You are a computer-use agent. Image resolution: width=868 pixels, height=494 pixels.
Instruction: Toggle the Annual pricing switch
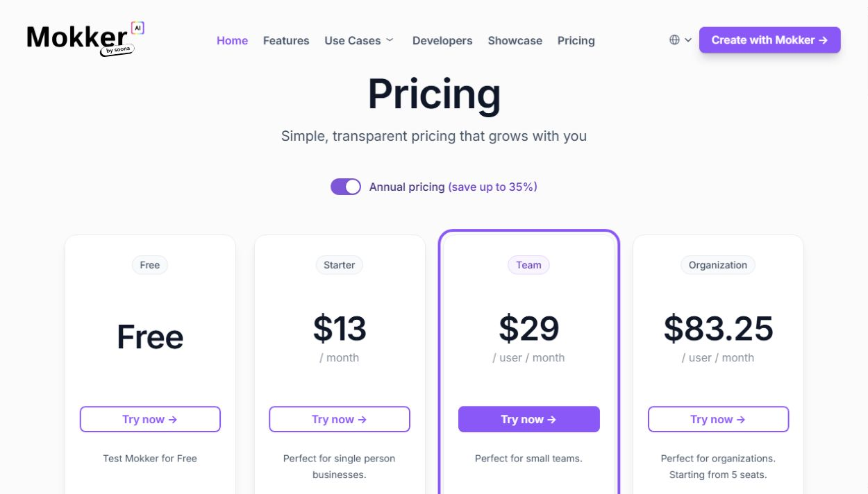(346, 187)
